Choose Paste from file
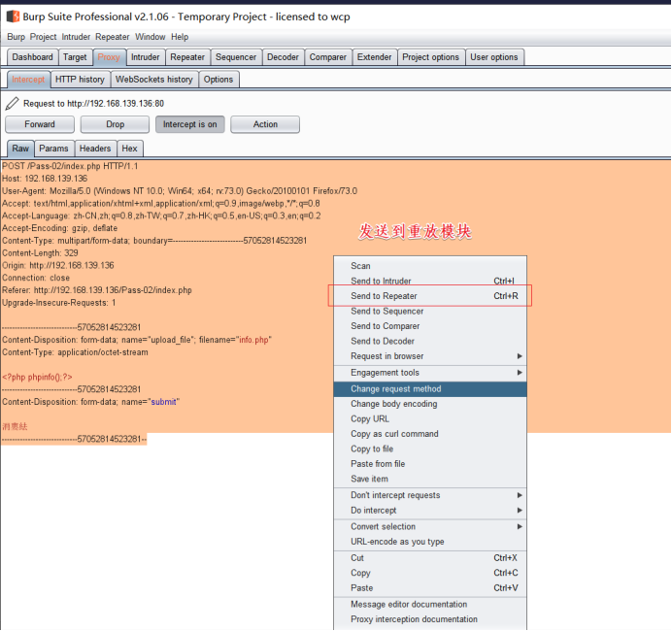 (430, 464)
